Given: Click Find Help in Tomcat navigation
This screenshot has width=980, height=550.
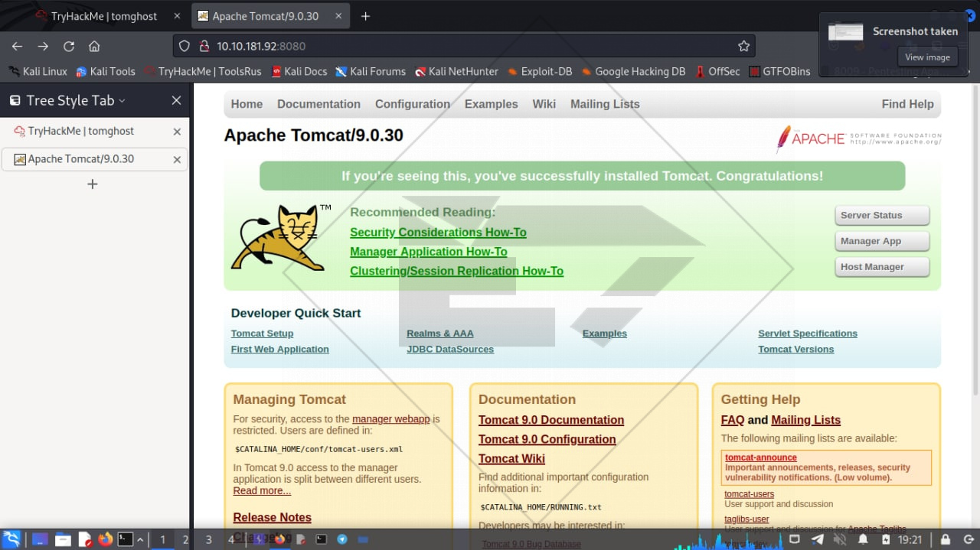Looking at the screenshot, I should 907,104.
